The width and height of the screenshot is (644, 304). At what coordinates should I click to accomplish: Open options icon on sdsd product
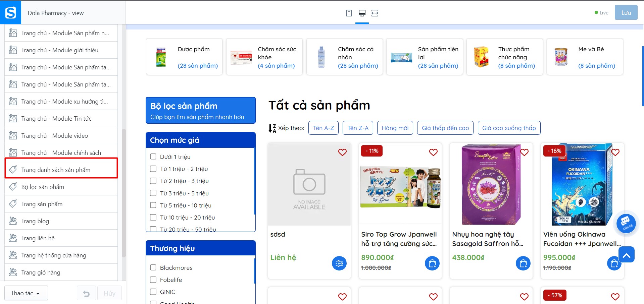pyautogui.click(x=339, y=263)
